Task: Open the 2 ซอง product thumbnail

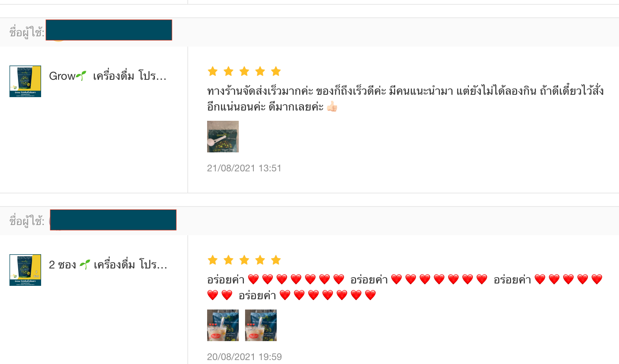Action: point(25,270)
